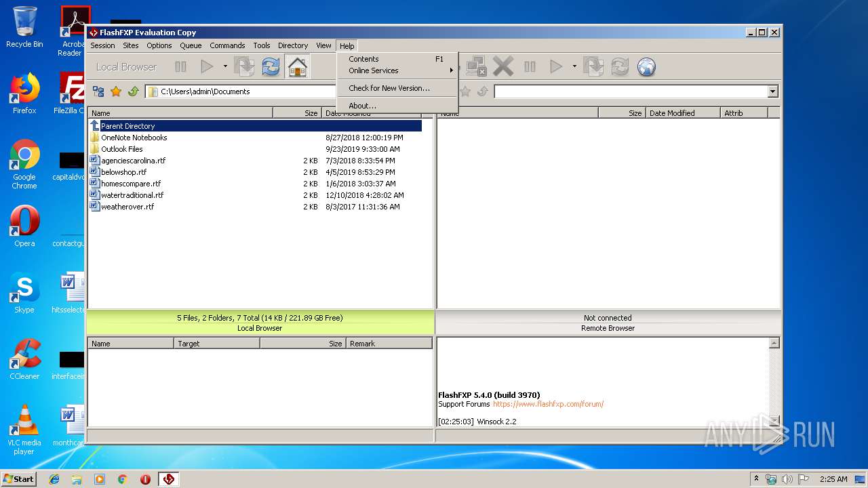
Task: Click the local play transfer queue icon
Action: (207, 66)
